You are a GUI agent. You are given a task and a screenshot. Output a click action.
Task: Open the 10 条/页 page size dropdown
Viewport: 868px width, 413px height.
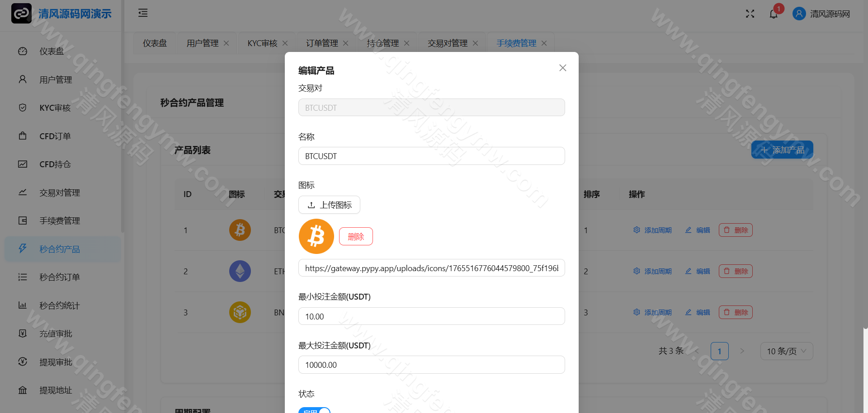tap(787, 351)
